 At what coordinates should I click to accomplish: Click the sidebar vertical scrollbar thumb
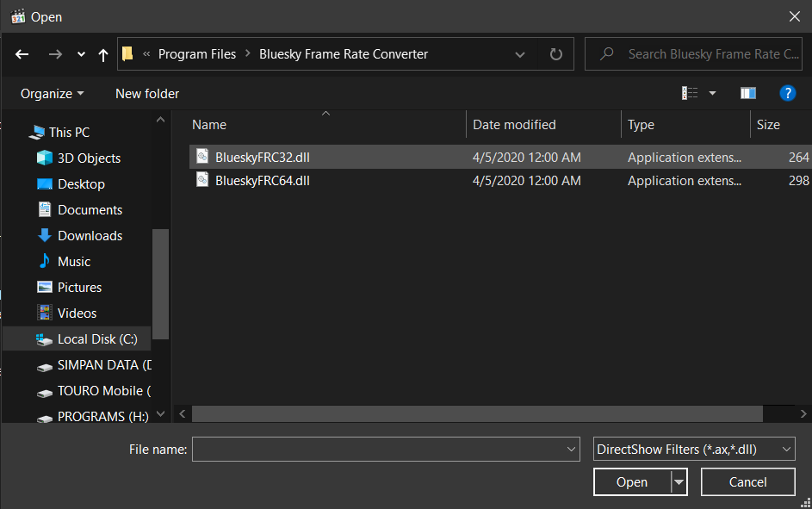pos(160,284)
